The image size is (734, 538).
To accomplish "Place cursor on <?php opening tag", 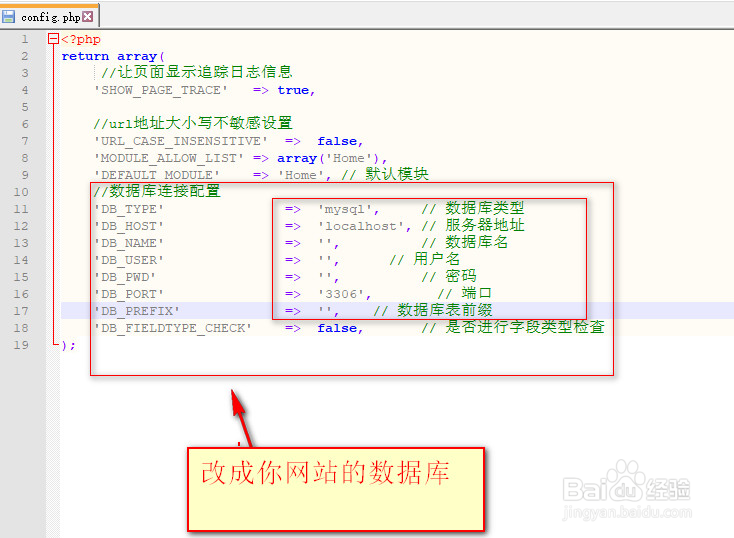I will 81,39.
